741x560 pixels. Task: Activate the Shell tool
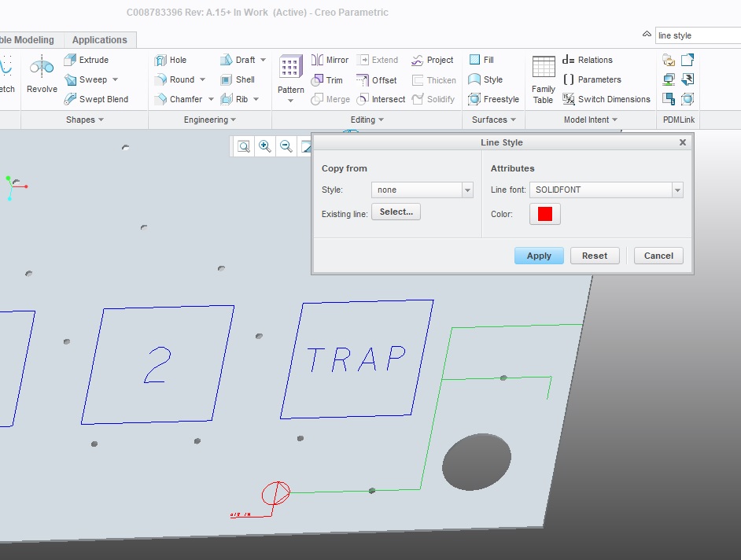[x=238, y=79]
